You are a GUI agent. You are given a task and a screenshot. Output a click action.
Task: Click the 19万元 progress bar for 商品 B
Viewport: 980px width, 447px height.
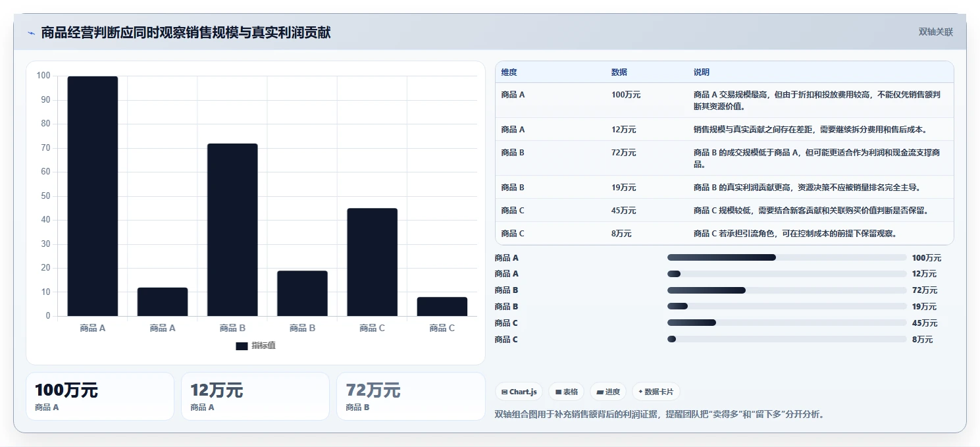click(x=787, y=307)
